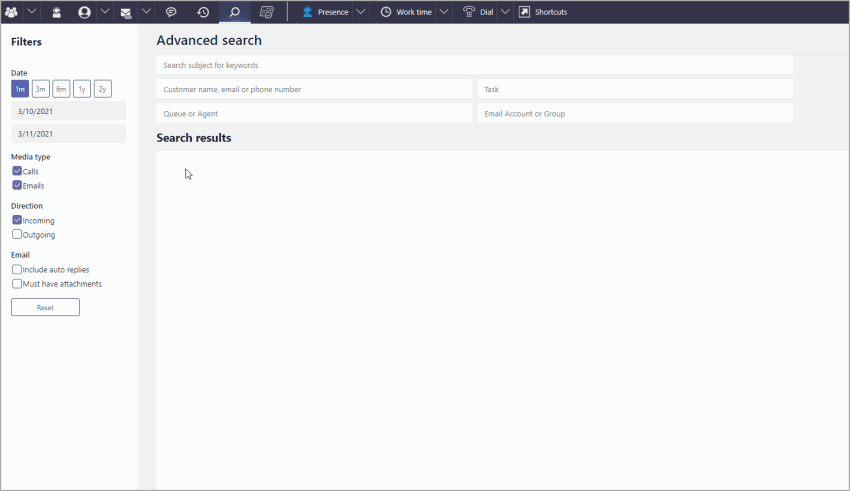Image resolution: width=850 pixels, height=491 pixels.
Task: Enable Must have attachments filter
Action: (x=17, y=284)
